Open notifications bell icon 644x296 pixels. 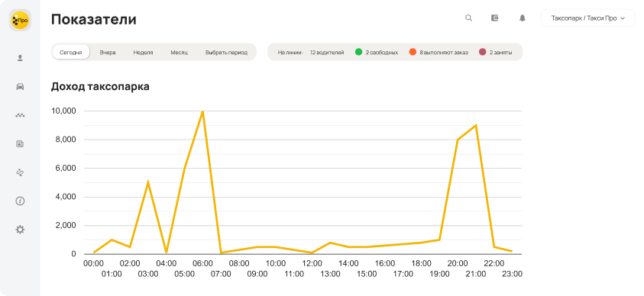point(523,18)
